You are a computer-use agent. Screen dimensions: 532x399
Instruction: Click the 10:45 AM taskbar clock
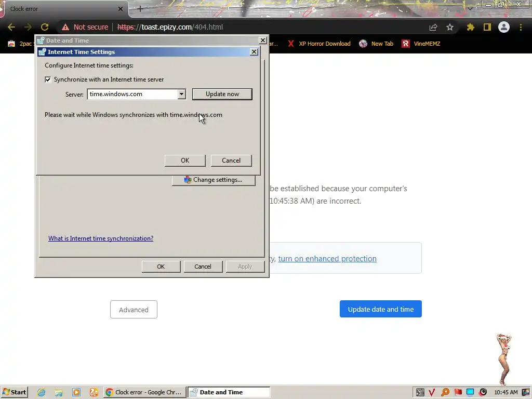[506, 393]
